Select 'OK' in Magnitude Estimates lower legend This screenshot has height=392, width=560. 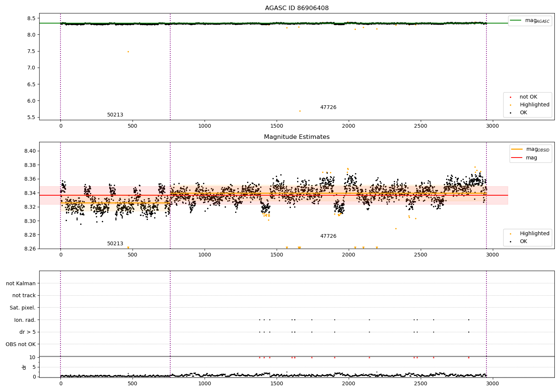[x=523, y=242]
